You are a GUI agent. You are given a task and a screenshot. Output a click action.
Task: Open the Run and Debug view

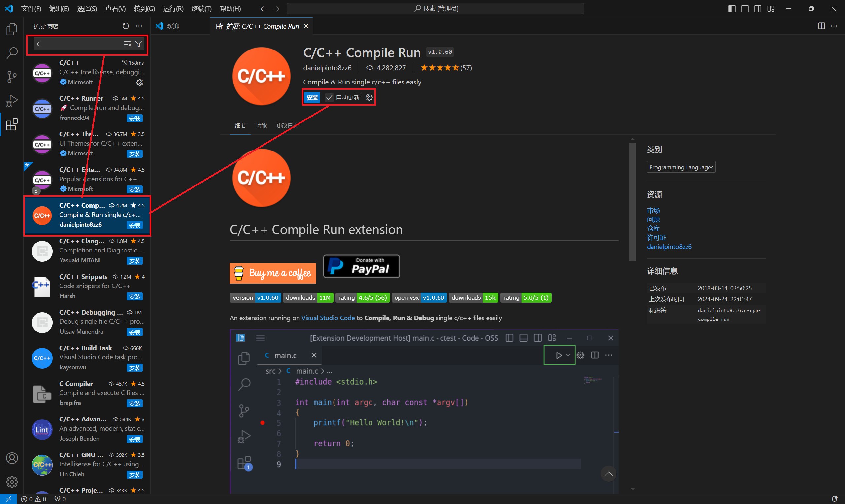12,101
